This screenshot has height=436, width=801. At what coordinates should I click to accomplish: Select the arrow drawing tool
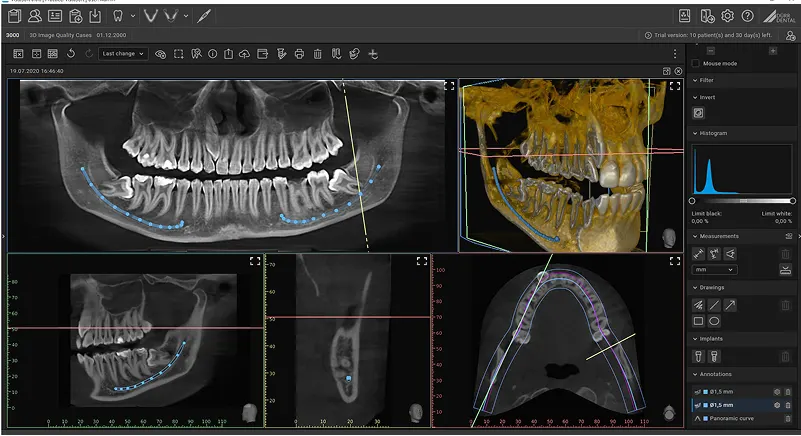(x=731, y=305)
